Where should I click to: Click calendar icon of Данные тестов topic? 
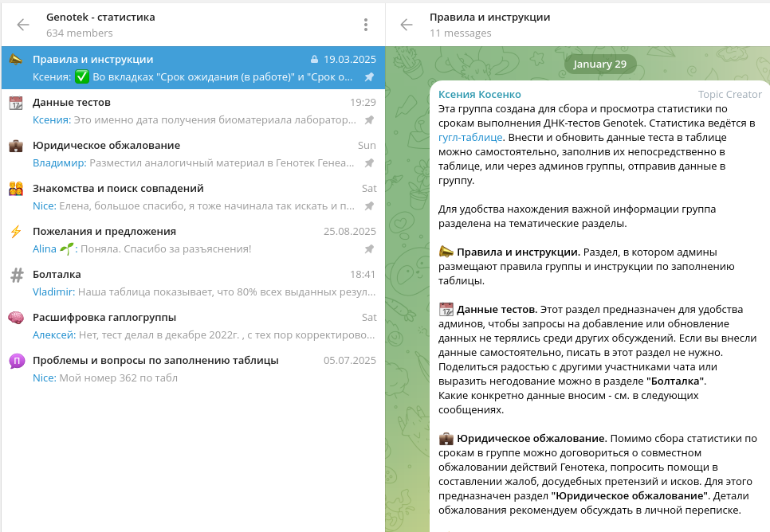[16, 103]
